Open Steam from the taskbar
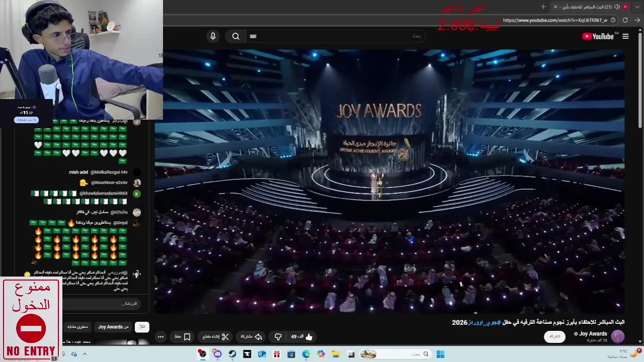The width and height of the screenshot is (644, 362). point(232,354)
